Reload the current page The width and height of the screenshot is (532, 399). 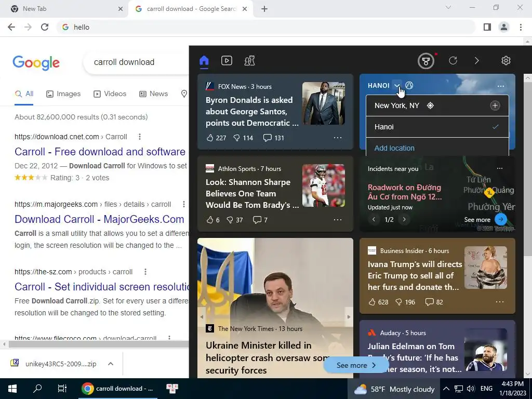pyautogui.click(x=45, y=27)
